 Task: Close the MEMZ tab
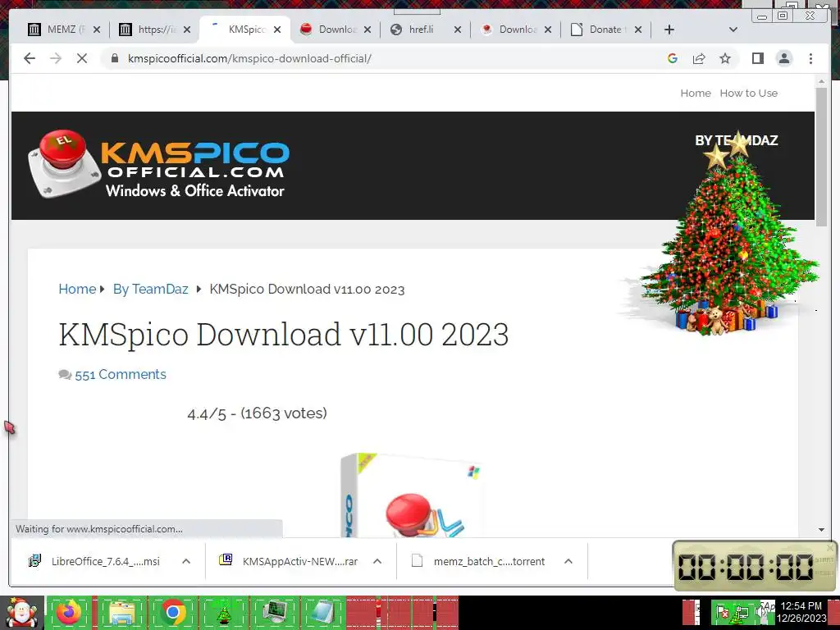(x=97, y=30)
